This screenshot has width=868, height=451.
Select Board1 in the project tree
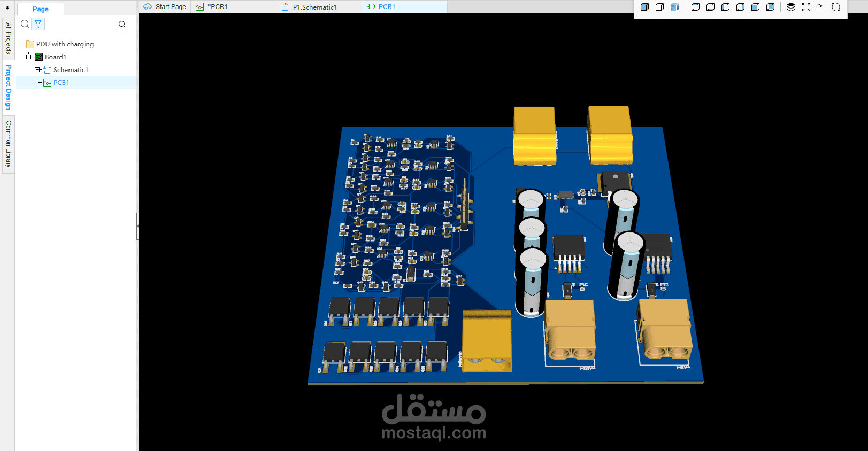pyautogui.click(x=56, y=57)
